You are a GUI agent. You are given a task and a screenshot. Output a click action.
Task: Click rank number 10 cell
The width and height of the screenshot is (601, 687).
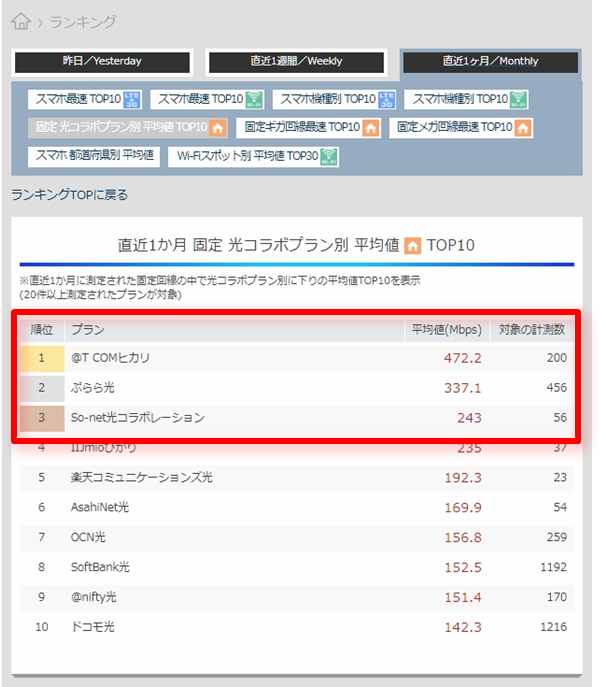42,627
